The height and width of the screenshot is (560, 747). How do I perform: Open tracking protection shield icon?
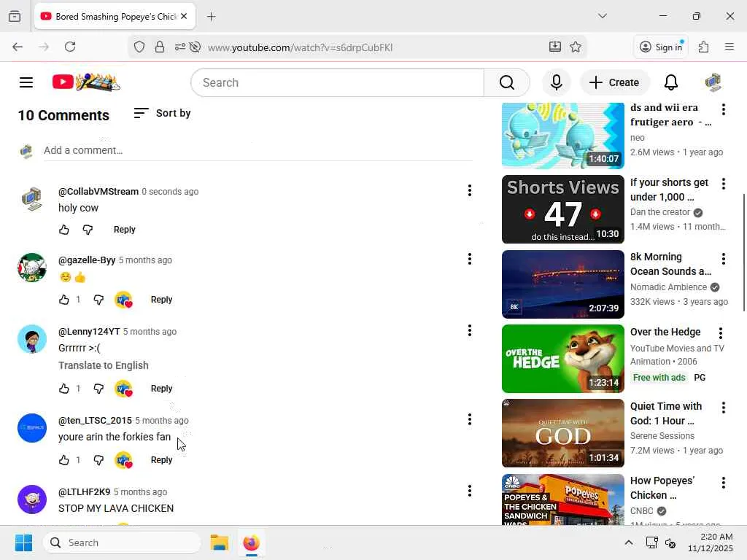pyautogui.click(x=139, y=47)
